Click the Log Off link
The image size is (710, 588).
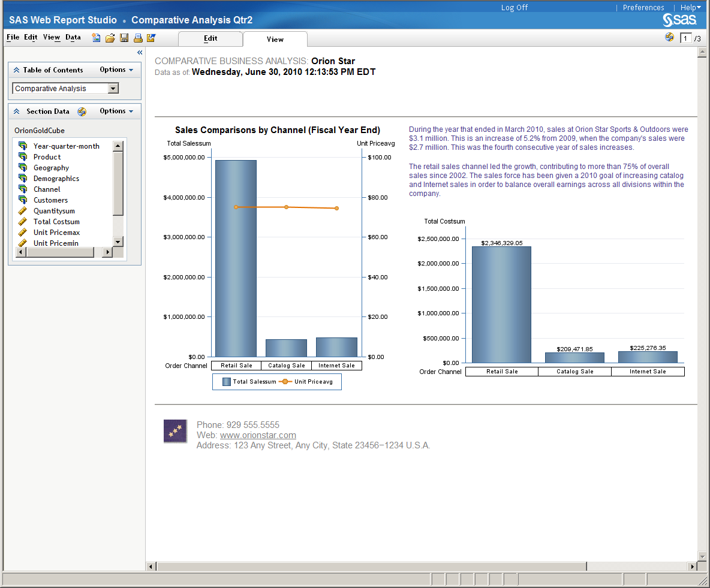pos(515,8)
